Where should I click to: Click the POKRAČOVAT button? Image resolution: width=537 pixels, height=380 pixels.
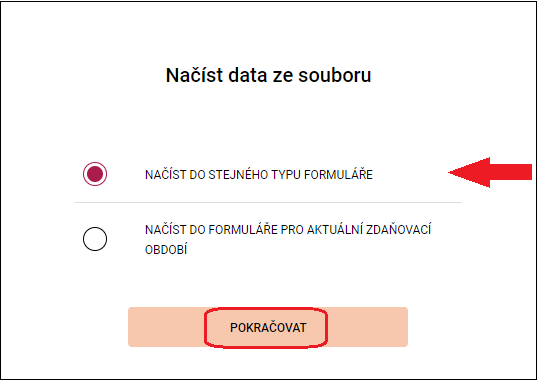[x=268, y=327]
